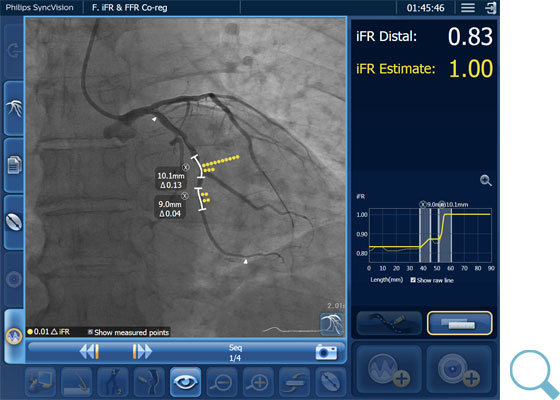This screenshot has width=560, height=400.
Task: Zoom the iFR graph with magnifier icon
Action: (x=486, y=181)
